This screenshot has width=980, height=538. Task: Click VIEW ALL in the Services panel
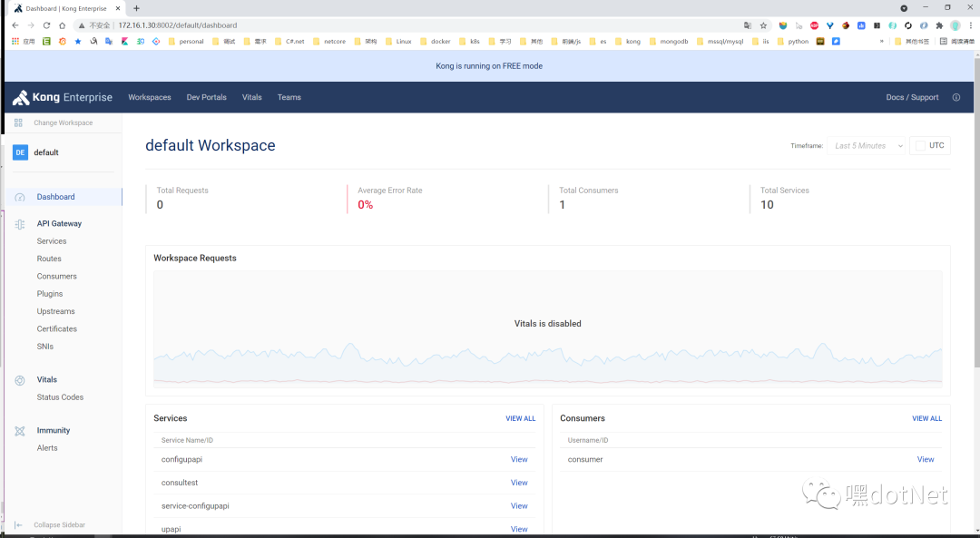pos(521,418)
